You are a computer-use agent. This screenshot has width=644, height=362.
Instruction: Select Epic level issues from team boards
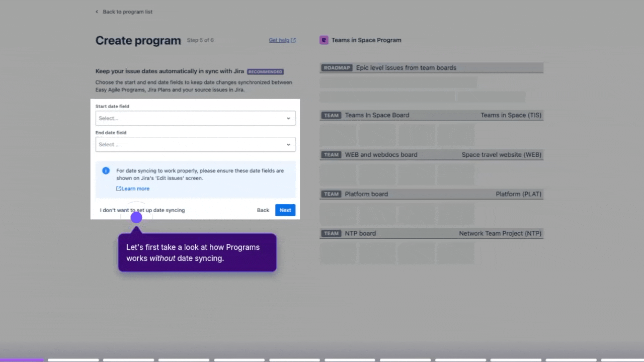406,68
